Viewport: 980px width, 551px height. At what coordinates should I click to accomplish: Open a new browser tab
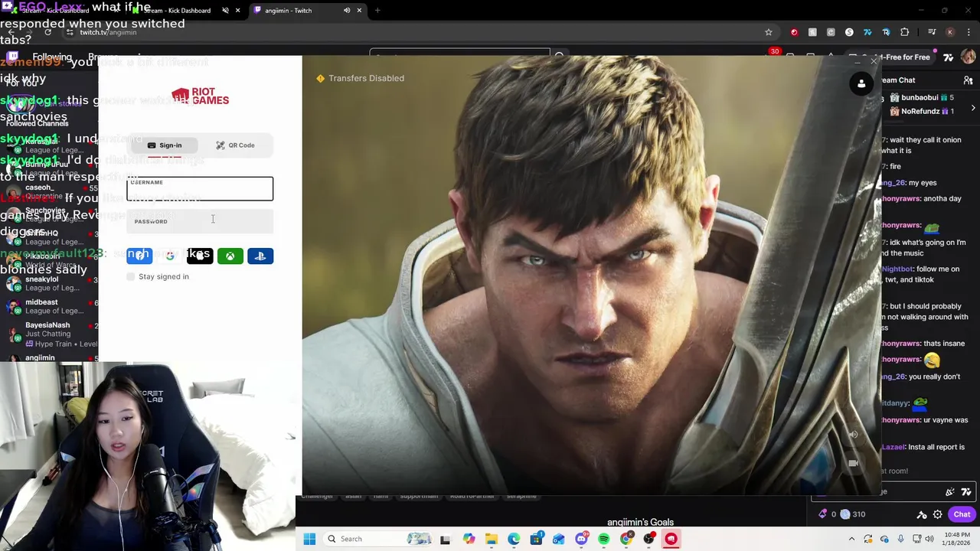click(x=377, y=11)
